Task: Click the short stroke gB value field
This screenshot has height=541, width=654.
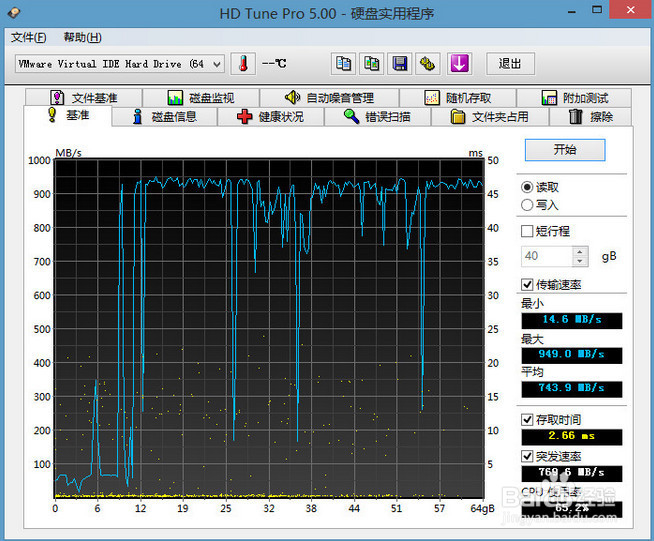Action: (x=546, y=256)
